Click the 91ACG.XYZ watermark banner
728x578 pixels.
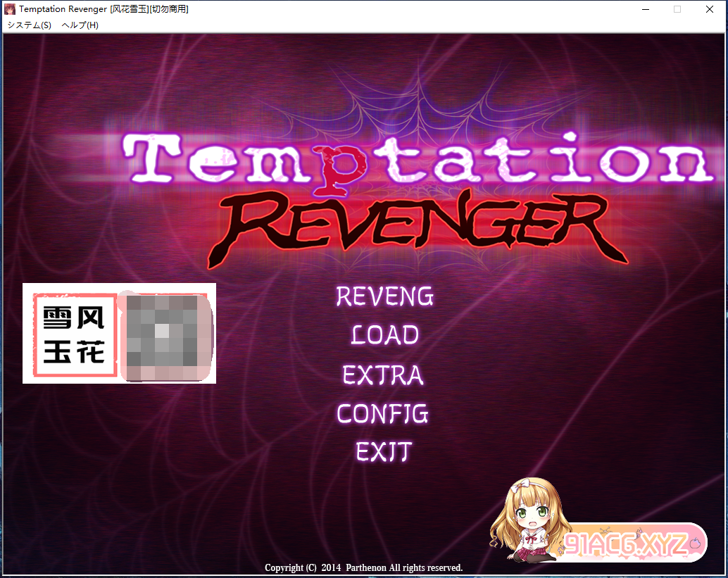(x=634, y=543)
